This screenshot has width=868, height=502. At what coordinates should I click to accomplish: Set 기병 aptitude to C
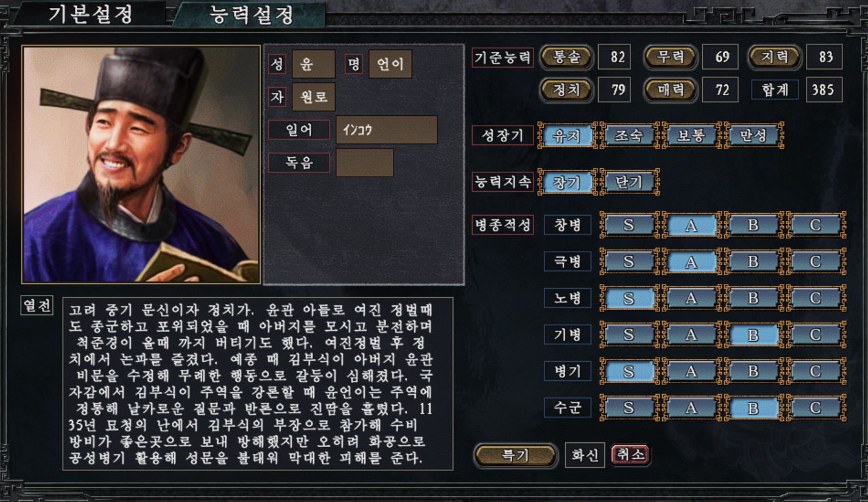tap(815, 334)
